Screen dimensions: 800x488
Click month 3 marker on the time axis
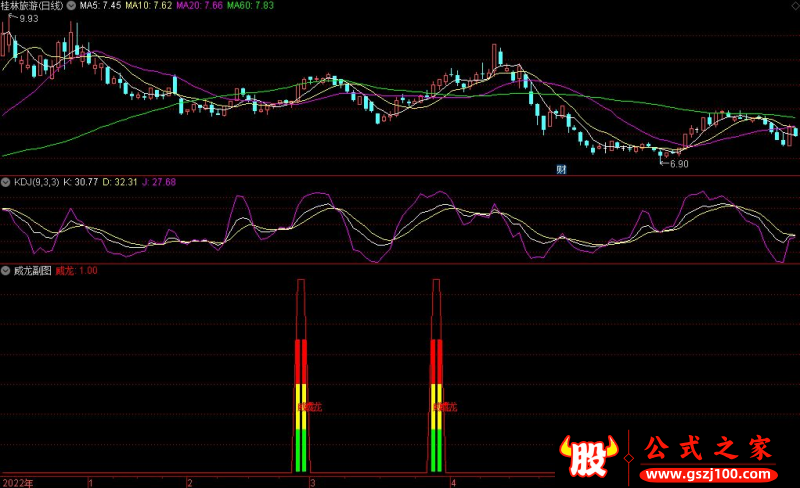click(x=313, y=482)
